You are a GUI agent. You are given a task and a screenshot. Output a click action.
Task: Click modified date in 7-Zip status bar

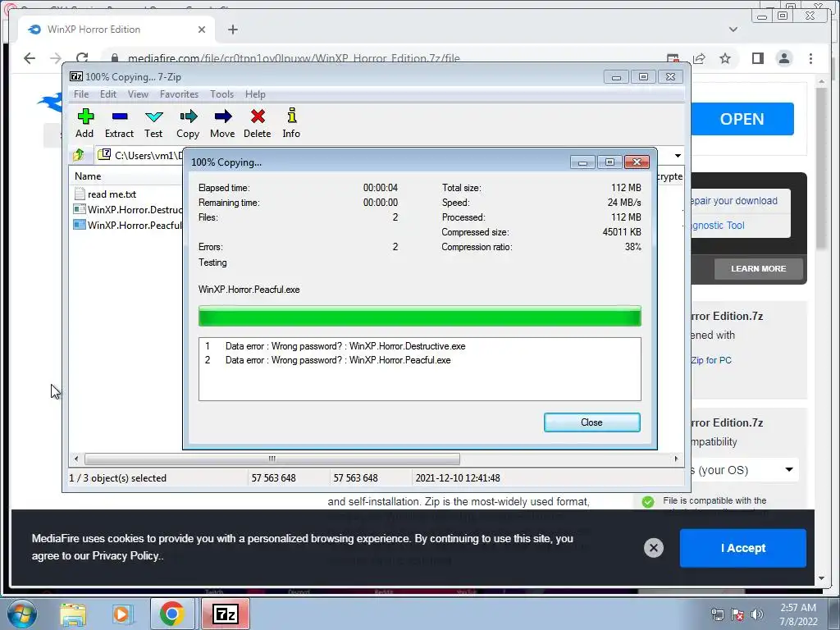click(458, 478)
